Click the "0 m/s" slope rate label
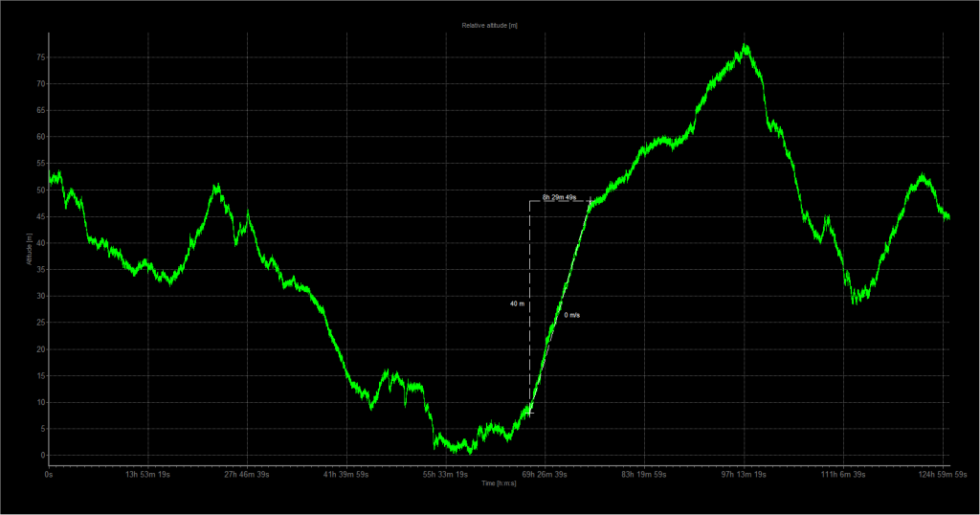 tap(571, 315)
